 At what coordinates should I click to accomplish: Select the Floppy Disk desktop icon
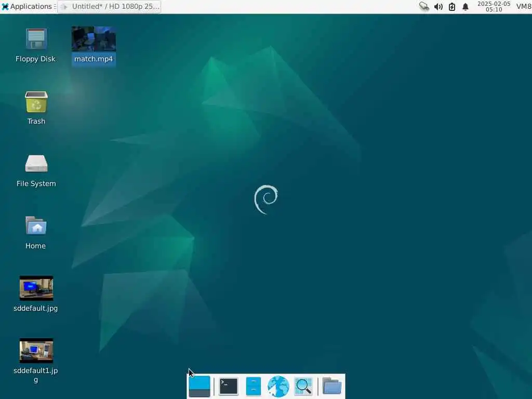[x=36, y=38]
